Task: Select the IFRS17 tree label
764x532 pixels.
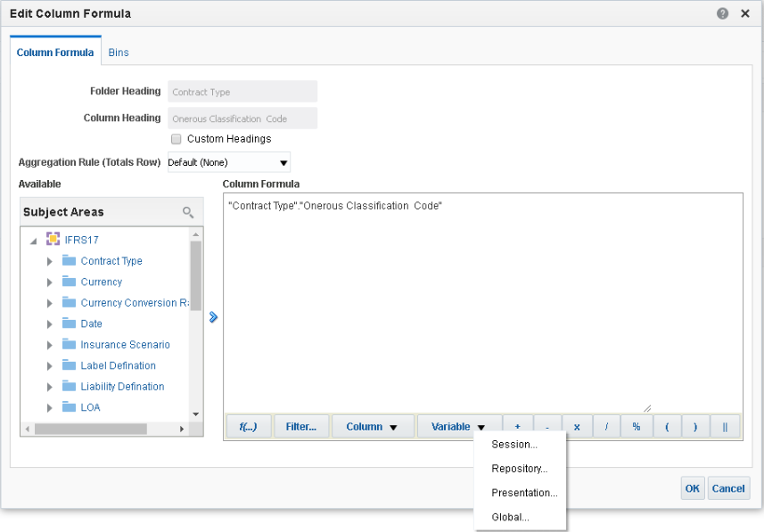Action: (81, 240)
